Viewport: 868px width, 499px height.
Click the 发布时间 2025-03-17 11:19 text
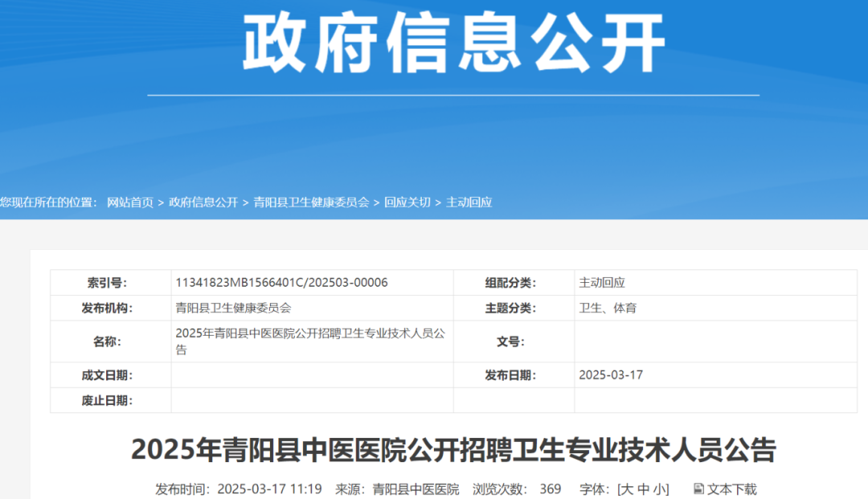[239, 489]
